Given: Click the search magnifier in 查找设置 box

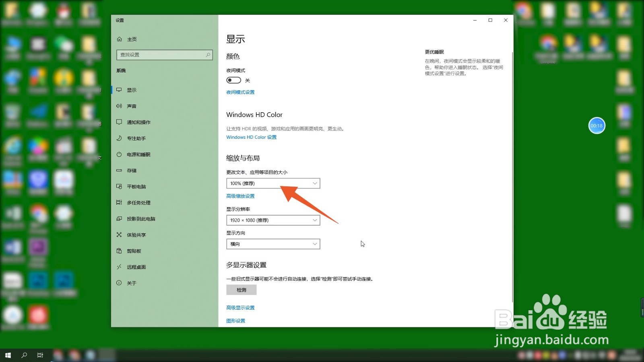Looking at the screenshot, I should (208, 55).
